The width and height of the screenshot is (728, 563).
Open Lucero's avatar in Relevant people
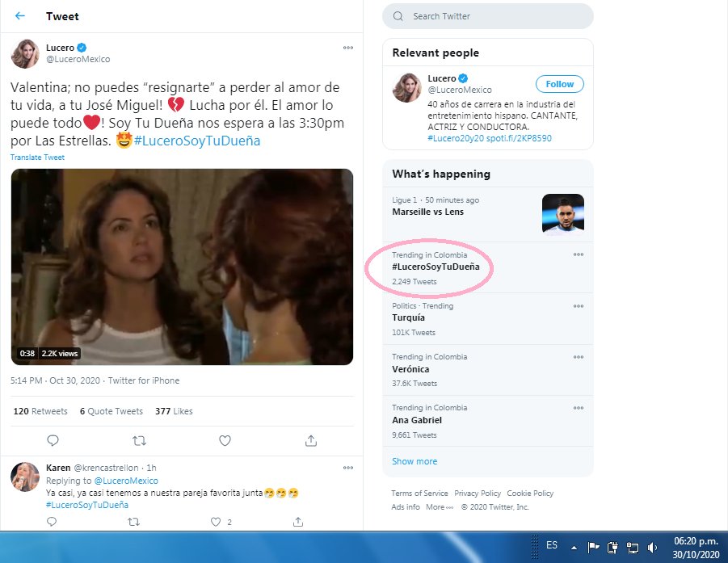click(x=406, y=88)
